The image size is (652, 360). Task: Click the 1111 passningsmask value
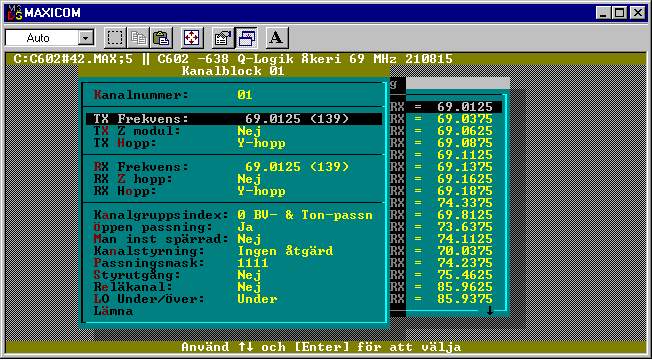point(253,263)
